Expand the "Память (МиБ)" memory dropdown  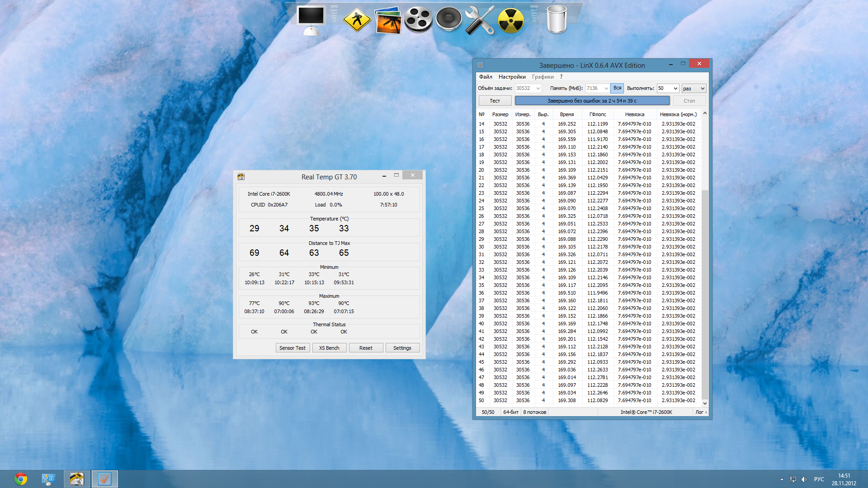tap(606, 89)
